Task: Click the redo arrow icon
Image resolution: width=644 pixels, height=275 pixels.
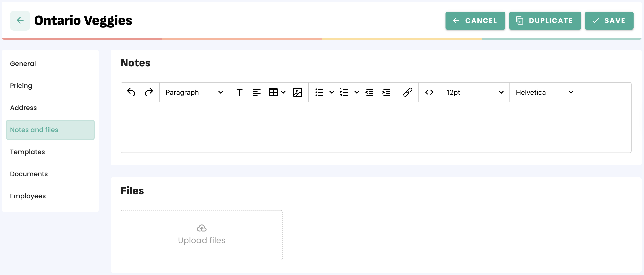Action: (149, 92)
